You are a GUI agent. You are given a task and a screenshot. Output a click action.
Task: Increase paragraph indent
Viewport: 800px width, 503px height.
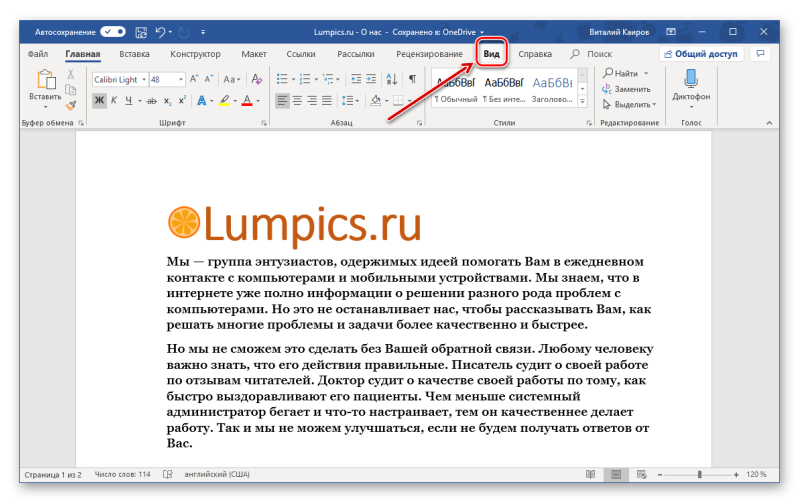pos(371,79)
